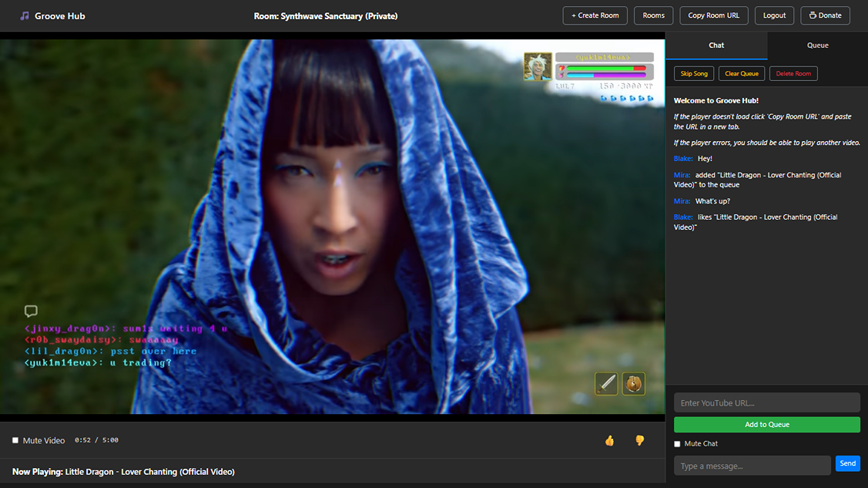Viewport: 868px width, 488px height.
Task: Add the song to queue
Action: coord(766,424)
